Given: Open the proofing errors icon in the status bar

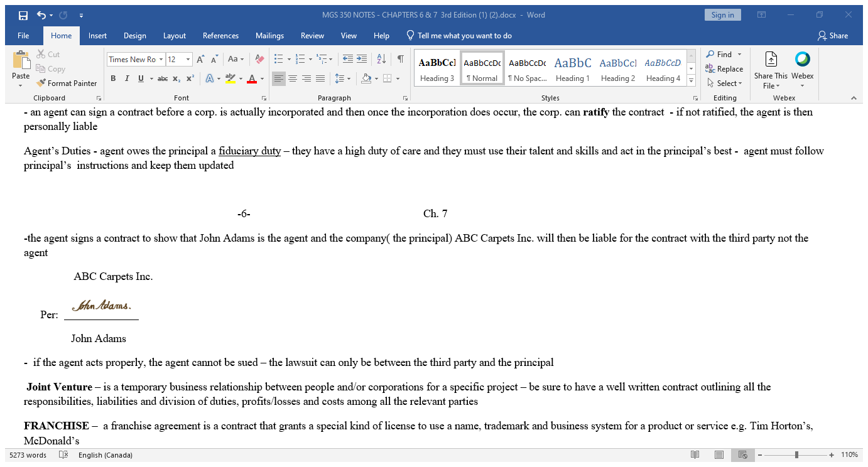Looking at the screenshot, I should [x=63, y=455].
